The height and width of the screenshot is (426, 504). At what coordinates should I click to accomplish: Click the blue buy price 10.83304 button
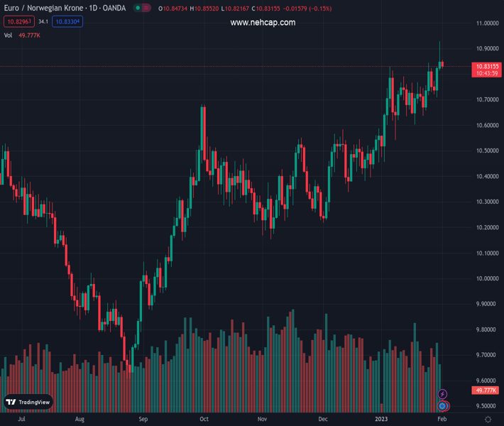(68, 22)
